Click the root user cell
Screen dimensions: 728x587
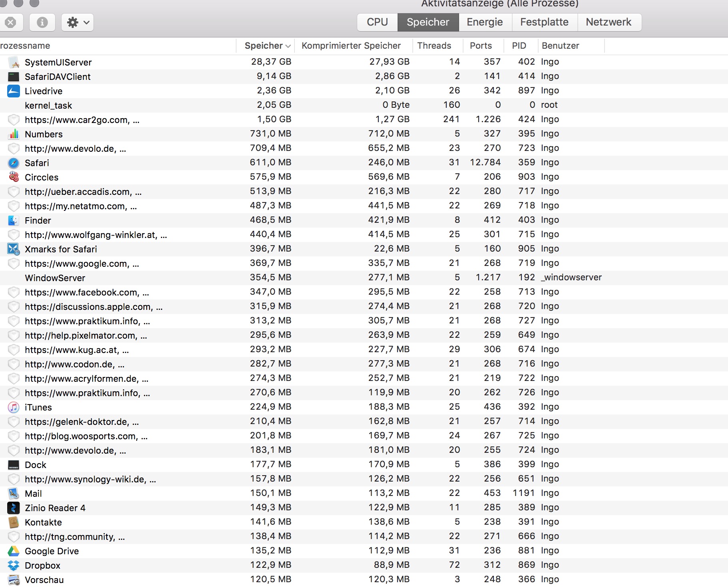click(x=549, y=105)
